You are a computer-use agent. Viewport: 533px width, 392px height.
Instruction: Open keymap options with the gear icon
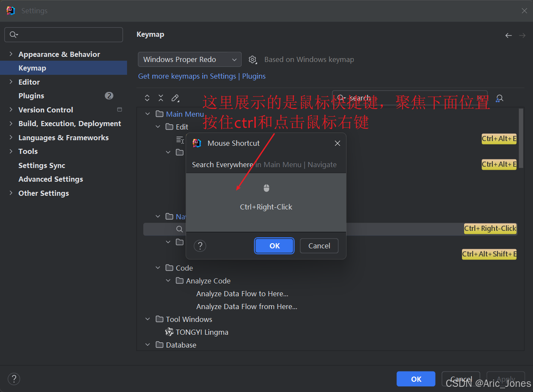(x=252, y=59)
